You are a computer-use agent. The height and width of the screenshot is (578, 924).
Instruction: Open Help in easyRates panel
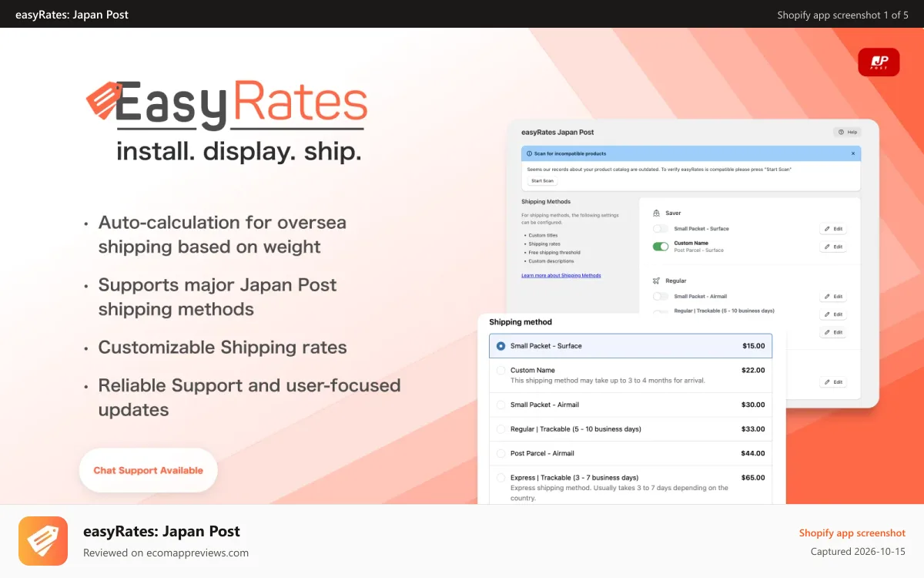[847, 132]
